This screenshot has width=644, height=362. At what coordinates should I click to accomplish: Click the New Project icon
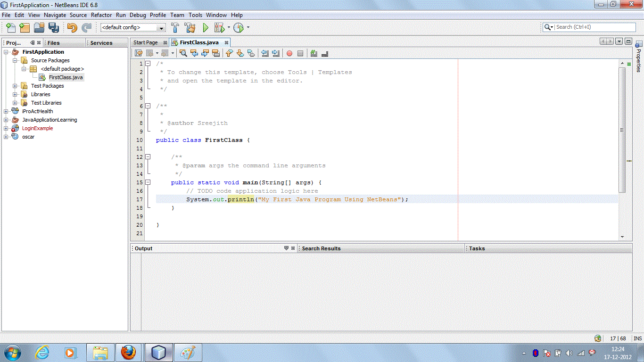coord(25,27)
